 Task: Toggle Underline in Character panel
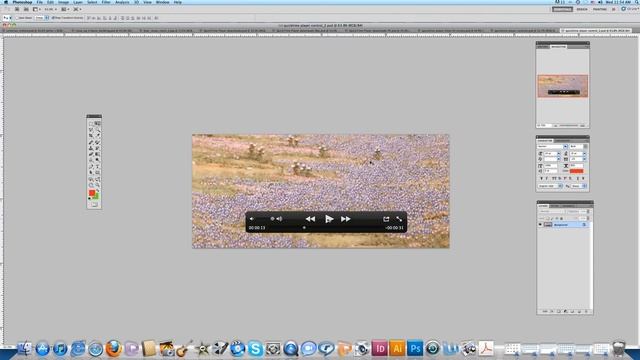pos(578,178)
